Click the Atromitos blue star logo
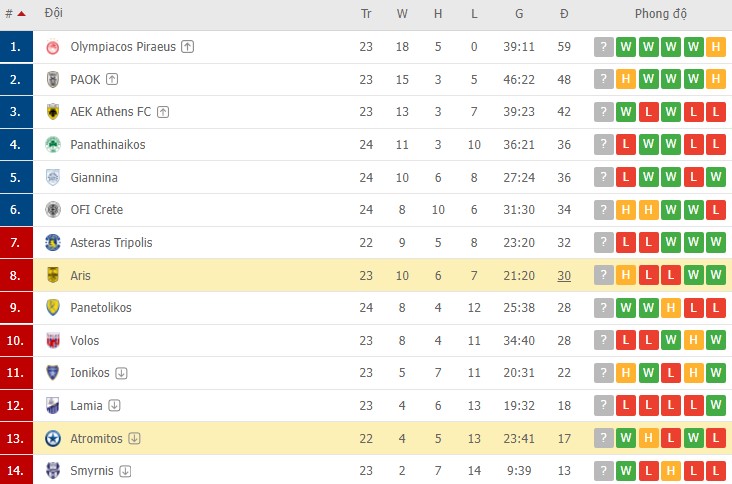 click(x=53, y=438)
